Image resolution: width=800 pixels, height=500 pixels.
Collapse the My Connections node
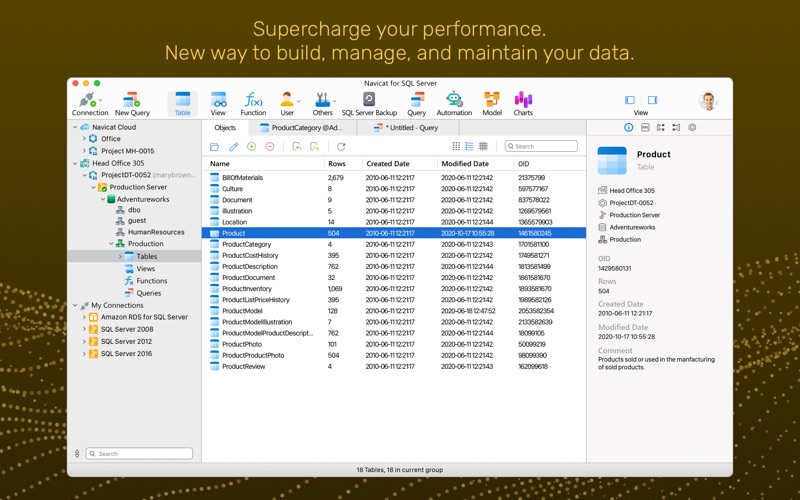click(75, 305)
